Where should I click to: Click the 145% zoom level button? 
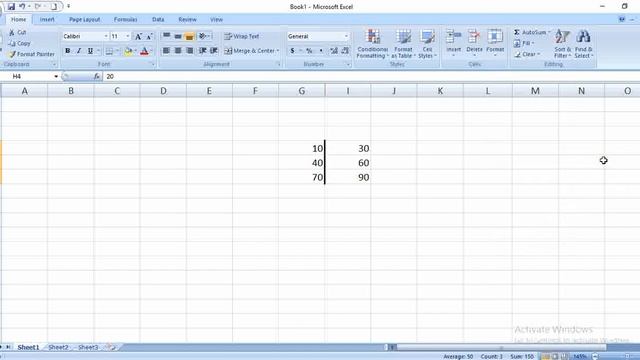pos(580,356)
